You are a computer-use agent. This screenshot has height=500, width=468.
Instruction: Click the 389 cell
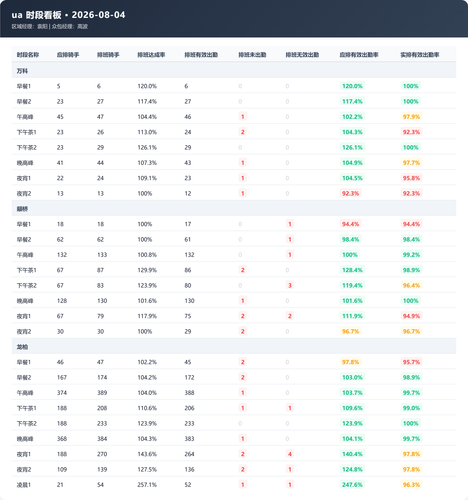pos(102,393)
